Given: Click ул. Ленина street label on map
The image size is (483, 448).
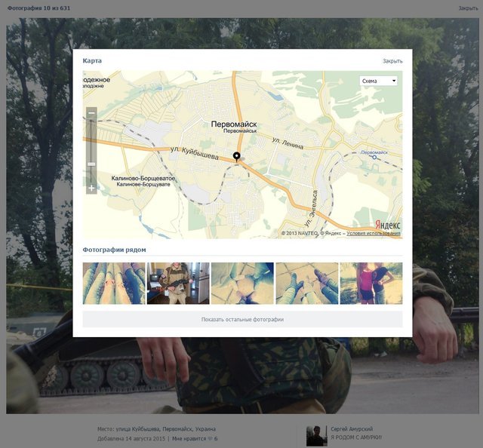Looking at the screenshot, I should [x=288, y=143].
